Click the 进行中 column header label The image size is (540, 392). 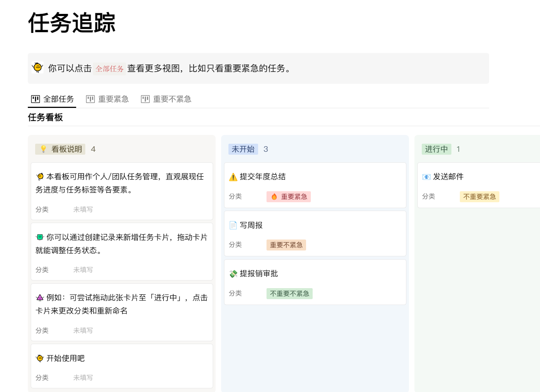[x=436, y=149]
